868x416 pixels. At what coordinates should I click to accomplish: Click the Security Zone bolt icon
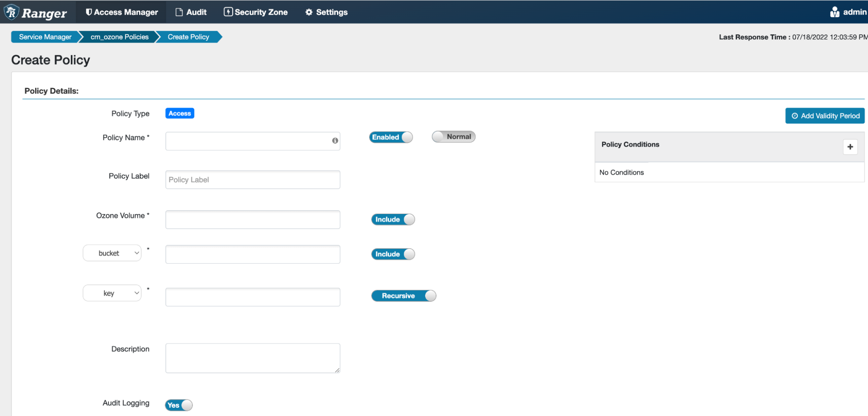pos(228,12)
